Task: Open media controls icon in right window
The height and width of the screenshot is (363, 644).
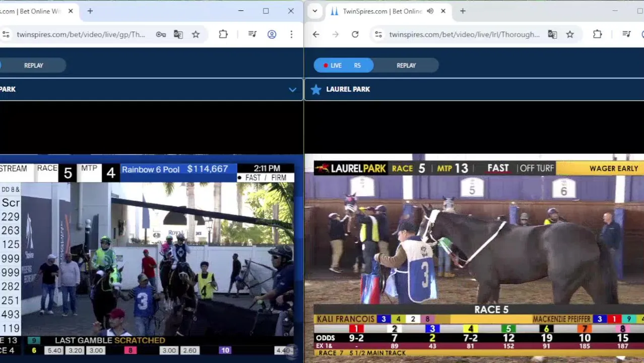Action: (626, 34)
